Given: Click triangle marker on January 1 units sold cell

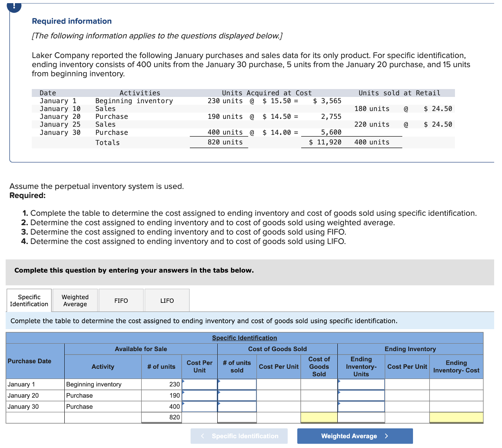Looking at the screenshot, I should click(x=219, y=381).
